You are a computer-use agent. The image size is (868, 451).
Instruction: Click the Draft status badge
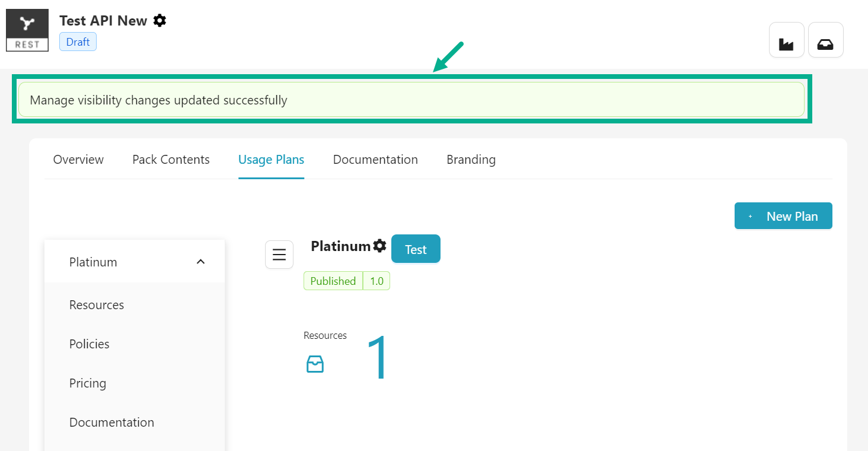click(78, 41)
